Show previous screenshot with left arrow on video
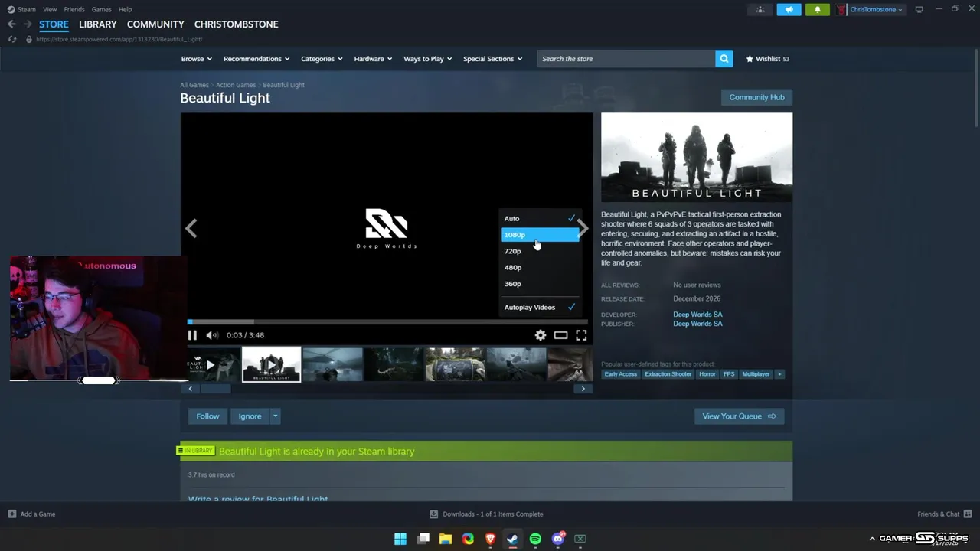The height and width of the screenshot is (551, 980). (191, 228)
